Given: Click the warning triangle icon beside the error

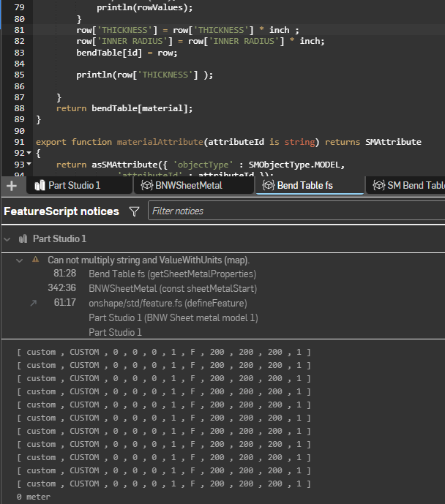Looking at the screenshot, I should click(34, 260).
